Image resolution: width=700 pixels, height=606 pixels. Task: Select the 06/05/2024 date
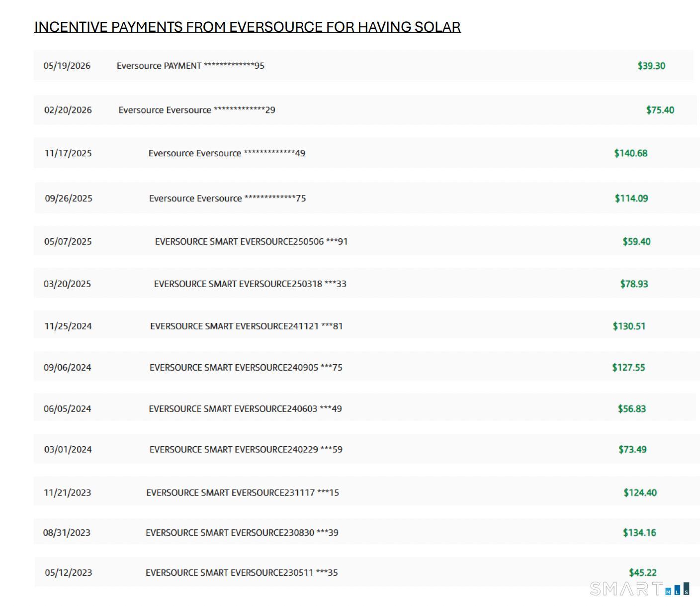(x=68, y=409)
